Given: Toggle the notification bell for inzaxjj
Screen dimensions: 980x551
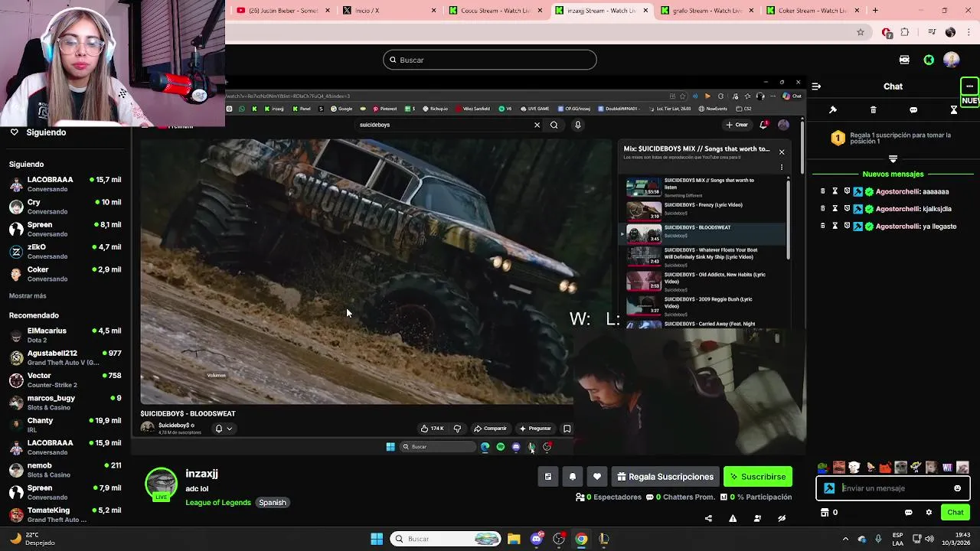Looking at the screenshot, I should point(573,477).
